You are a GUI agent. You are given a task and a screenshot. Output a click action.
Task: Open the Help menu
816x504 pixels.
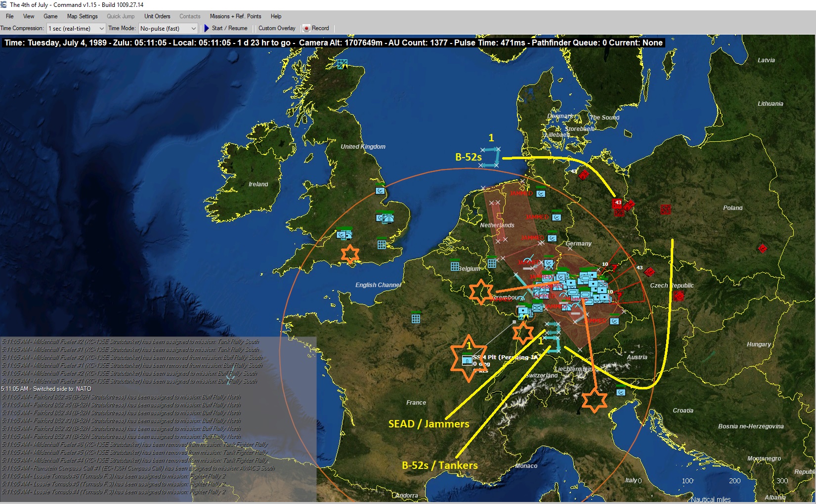(276, 16)
